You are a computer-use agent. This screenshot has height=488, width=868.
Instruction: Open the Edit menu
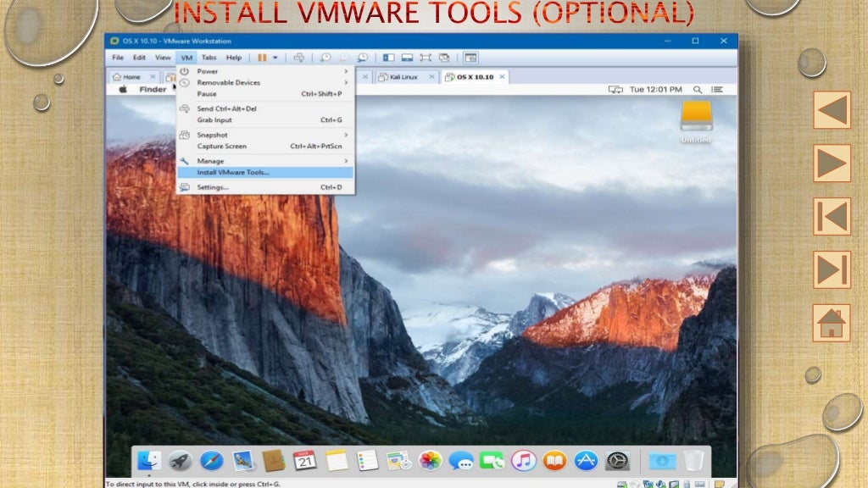click(x=139, y=58)
